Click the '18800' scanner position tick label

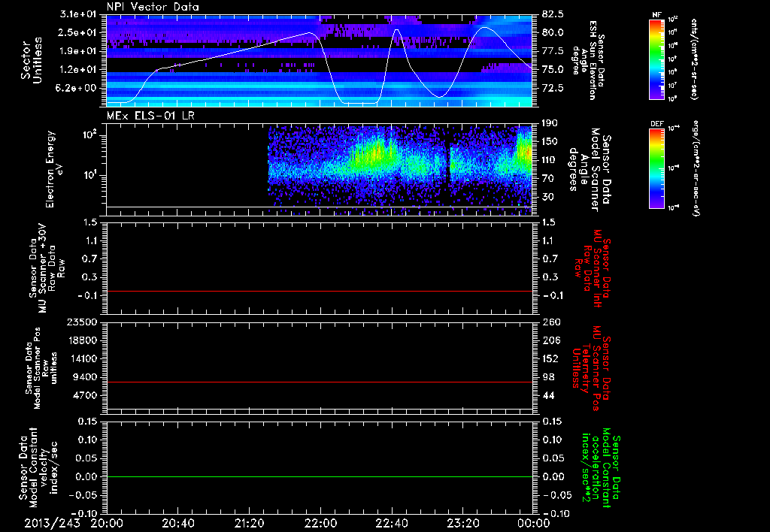coord(82,340)
